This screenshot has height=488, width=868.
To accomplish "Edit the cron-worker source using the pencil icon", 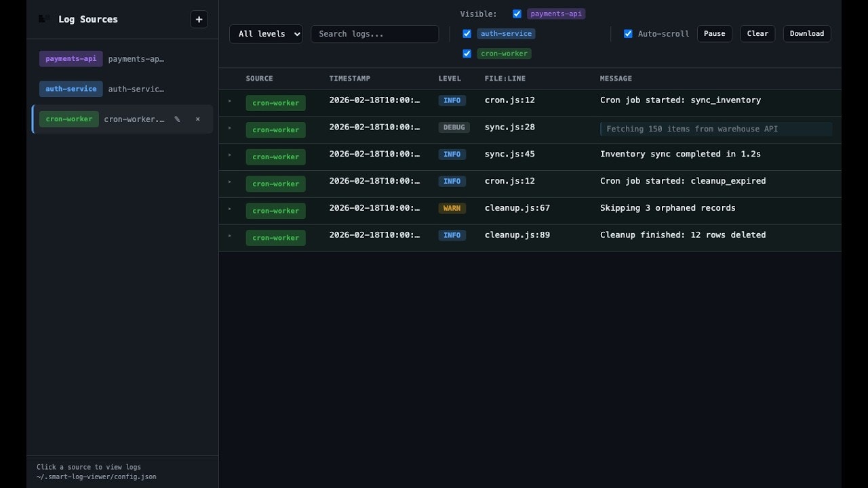I will [x=177, y=119].
